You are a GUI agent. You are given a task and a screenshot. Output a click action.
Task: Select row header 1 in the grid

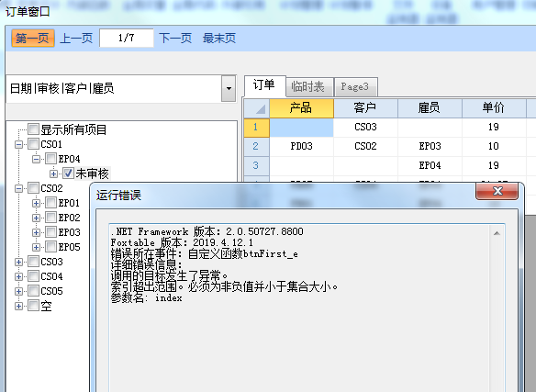(x=257, y=128)
